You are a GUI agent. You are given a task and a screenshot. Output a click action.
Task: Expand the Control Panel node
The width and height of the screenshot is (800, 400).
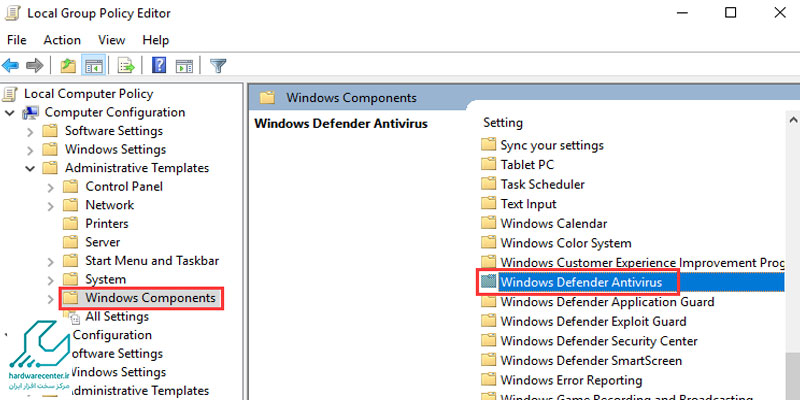[x=50, y=188]
